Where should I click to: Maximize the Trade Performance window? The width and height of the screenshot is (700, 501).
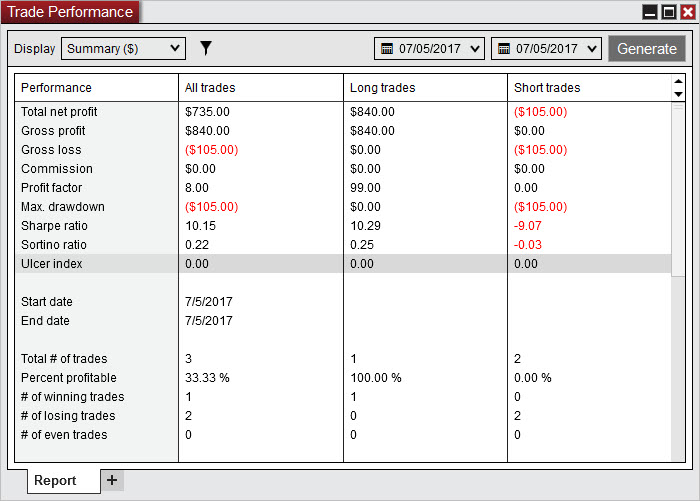pyautogui.click(x=669, y=12)
